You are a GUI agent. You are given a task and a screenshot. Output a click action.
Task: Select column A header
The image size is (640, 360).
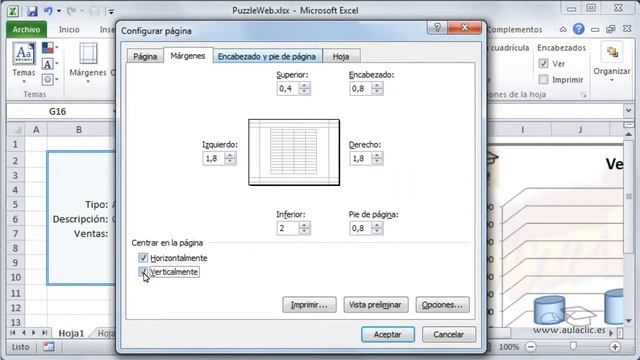[x=36, y=130]
